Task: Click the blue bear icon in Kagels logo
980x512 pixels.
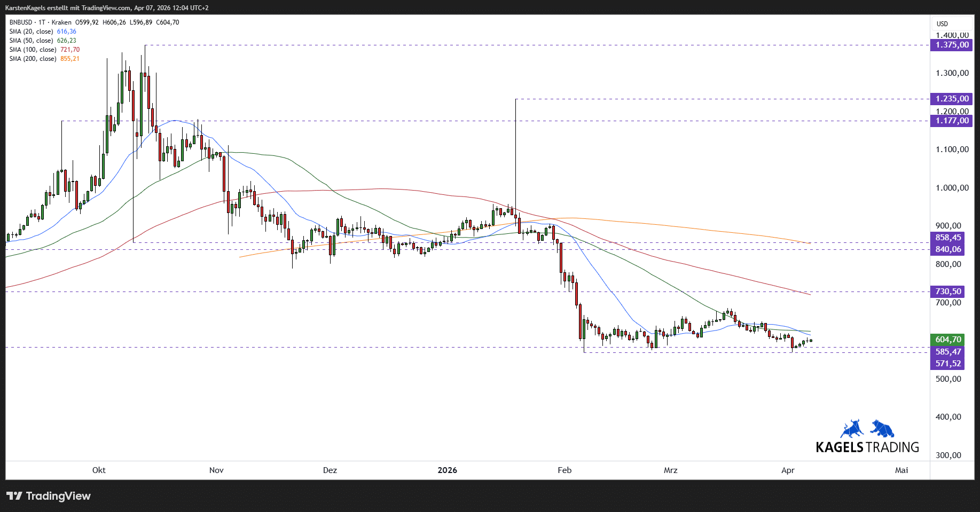Action: click(x=882, y=429)
